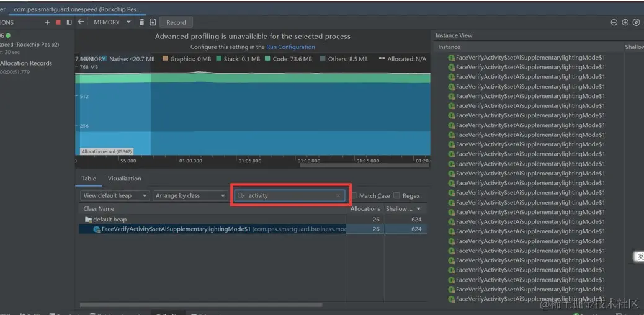
Task: Focus the filter field containing 'activity'
Action: coord(290,196)
